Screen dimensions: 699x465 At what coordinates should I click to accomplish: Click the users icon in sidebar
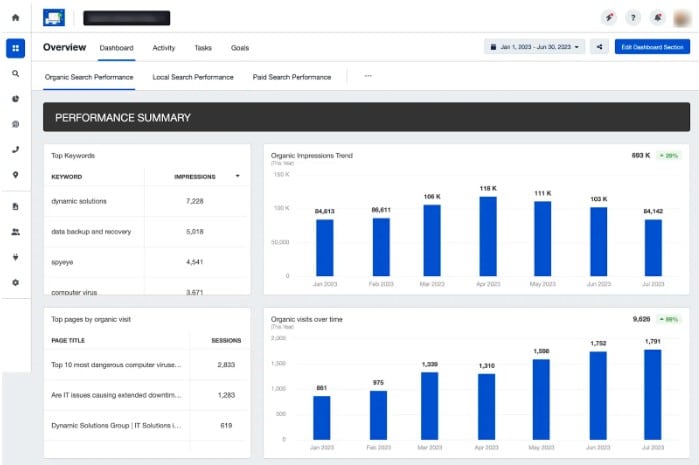coord(15,231)
